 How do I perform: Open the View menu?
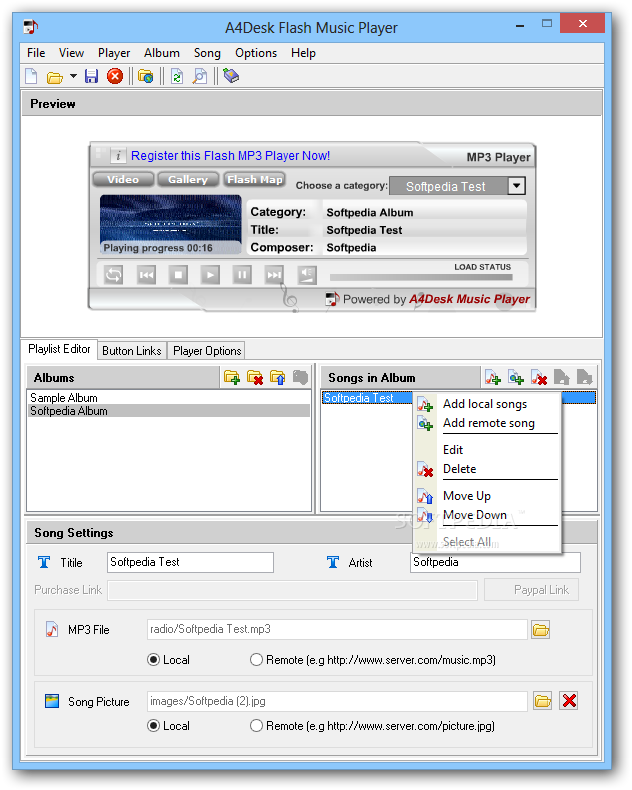[71, 53]
